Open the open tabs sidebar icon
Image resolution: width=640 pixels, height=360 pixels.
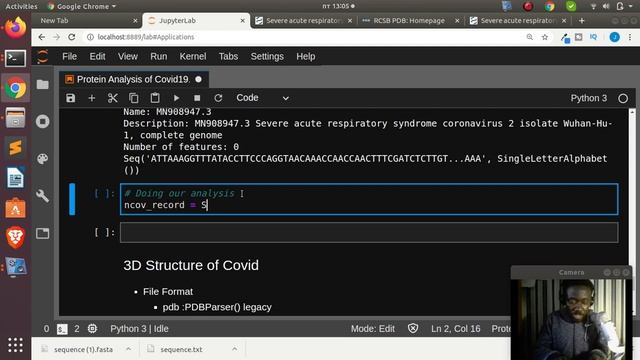pyautogui.click(x=42, y=233)
